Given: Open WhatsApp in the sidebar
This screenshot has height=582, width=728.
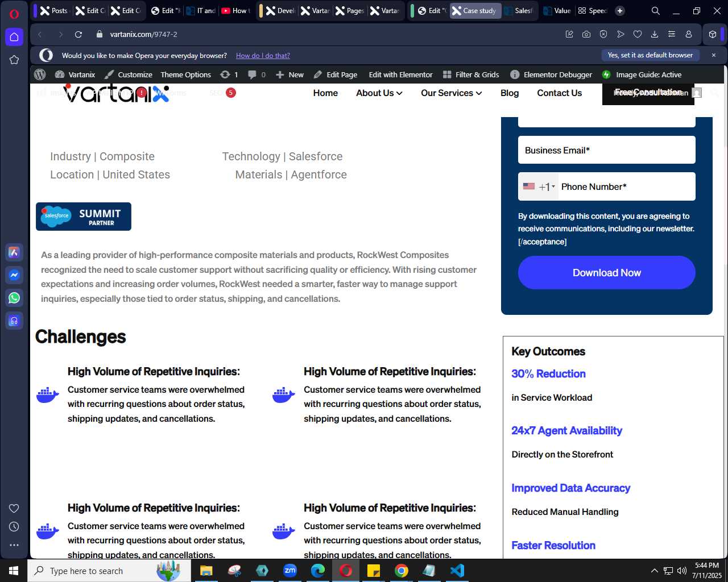Looking at the screenshot, I should tap(14, 298).
